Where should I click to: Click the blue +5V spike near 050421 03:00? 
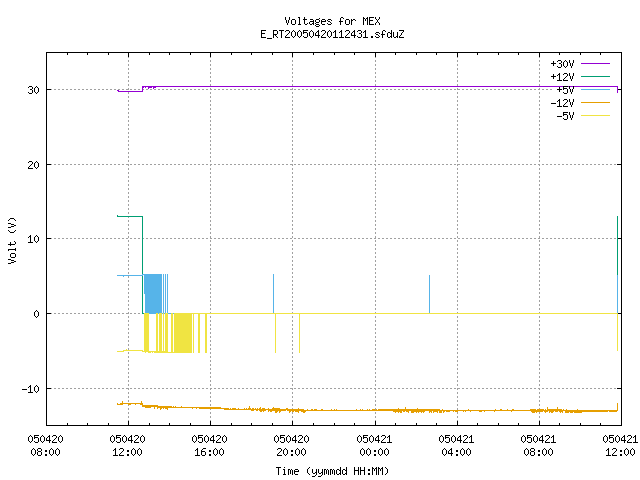click(x=429, y=294)
